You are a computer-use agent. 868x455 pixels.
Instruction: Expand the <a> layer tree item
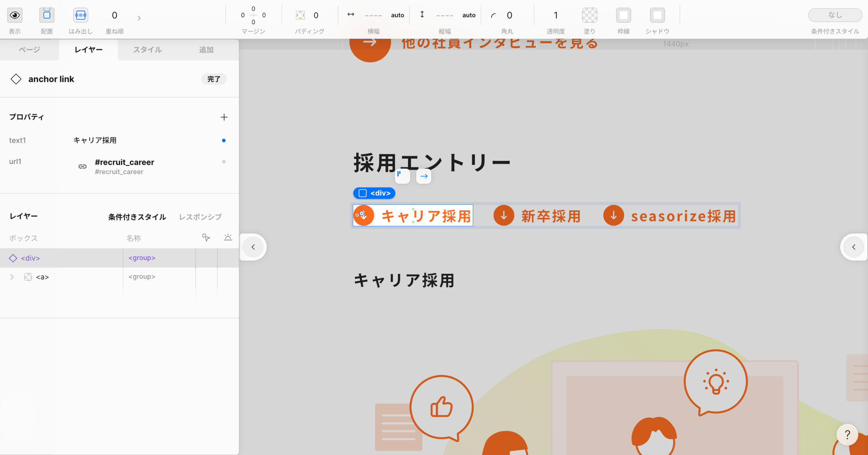12,277
